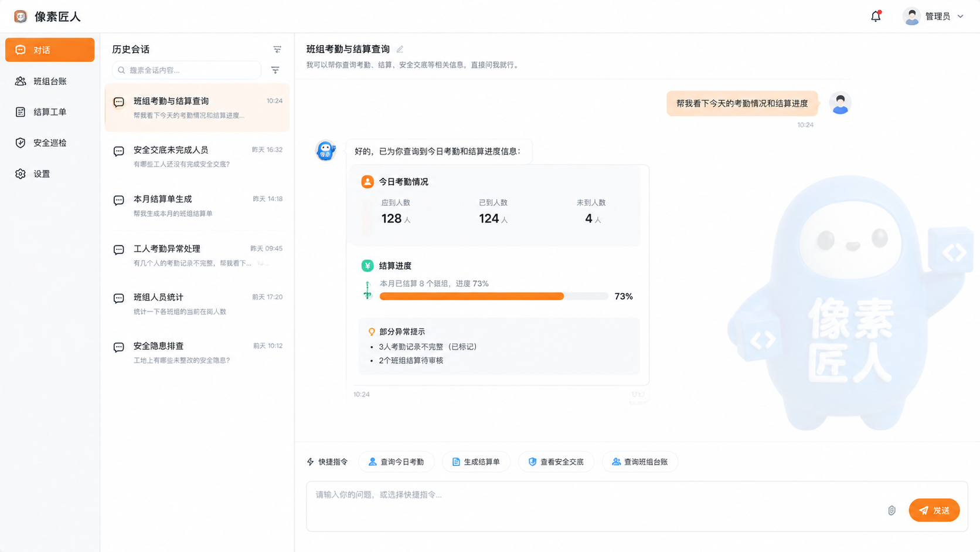
Task: Click the search magnifier icon
Action: coord(121,70)
